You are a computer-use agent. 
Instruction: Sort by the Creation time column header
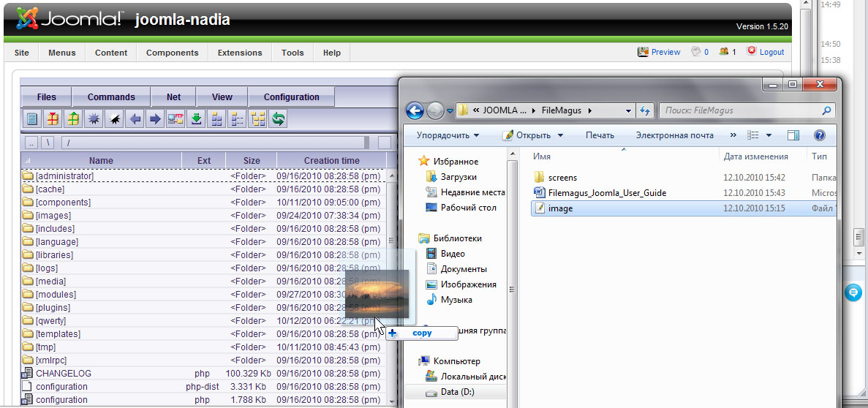click(x=331, y=161)
